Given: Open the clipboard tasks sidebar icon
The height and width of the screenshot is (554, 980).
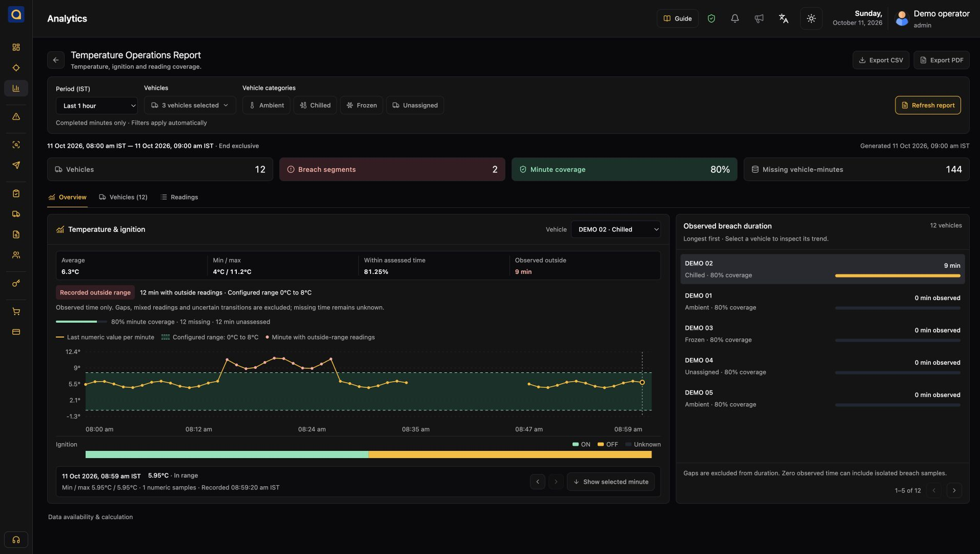Looking at the screenshot, I should tap(16, 193).
